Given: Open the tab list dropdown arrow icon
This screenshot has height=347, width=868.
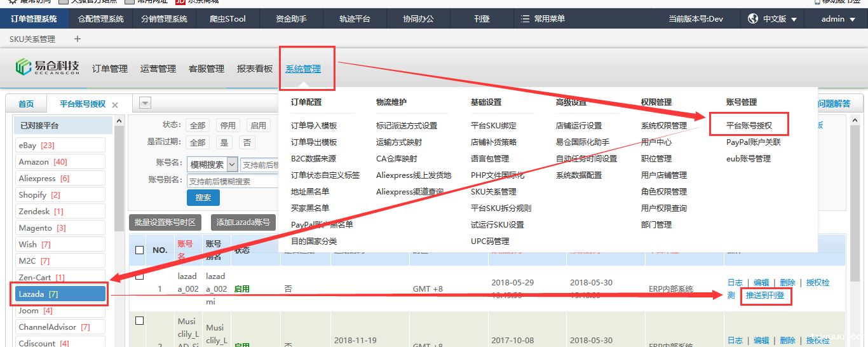Looking at the screenshot, I should (145, 104).
